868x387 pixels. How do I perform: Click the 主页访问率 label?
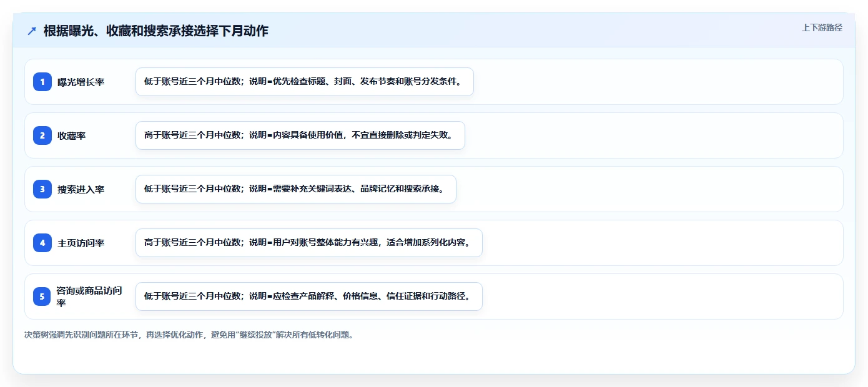81,243
